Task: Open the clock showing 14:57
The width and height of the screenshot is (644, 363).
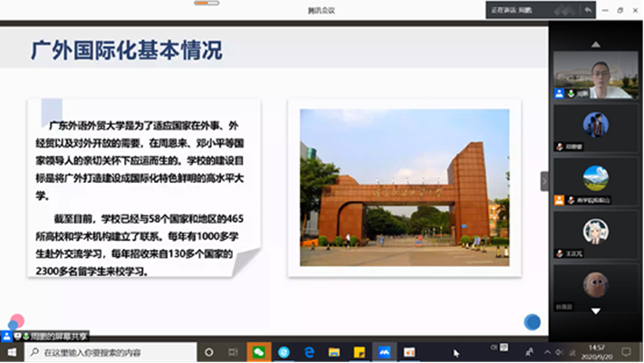Action: pyautogui.click(x=597, y=351)
